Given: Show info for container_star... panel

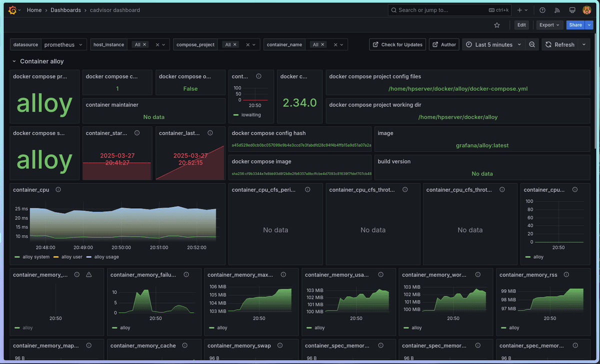Looking at the screenshot, I should click(x=137, y=133).
